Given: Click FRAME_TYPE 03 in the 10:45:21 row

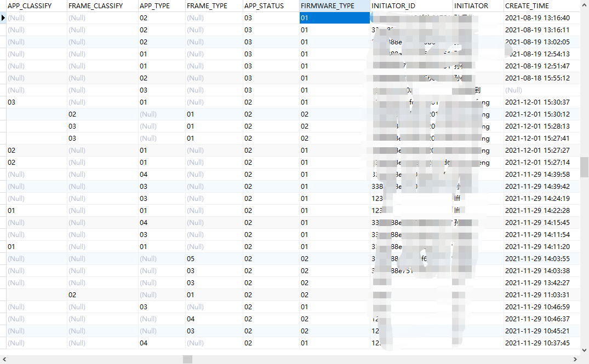Looking at the screenshot, I should click(214, 331).
